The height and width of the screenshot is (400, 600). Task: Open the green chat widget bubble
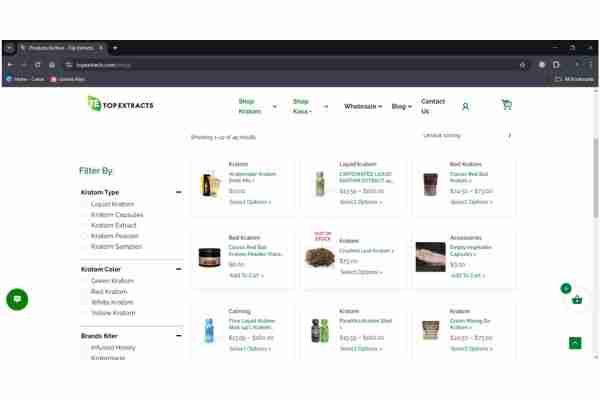(17, 299)
